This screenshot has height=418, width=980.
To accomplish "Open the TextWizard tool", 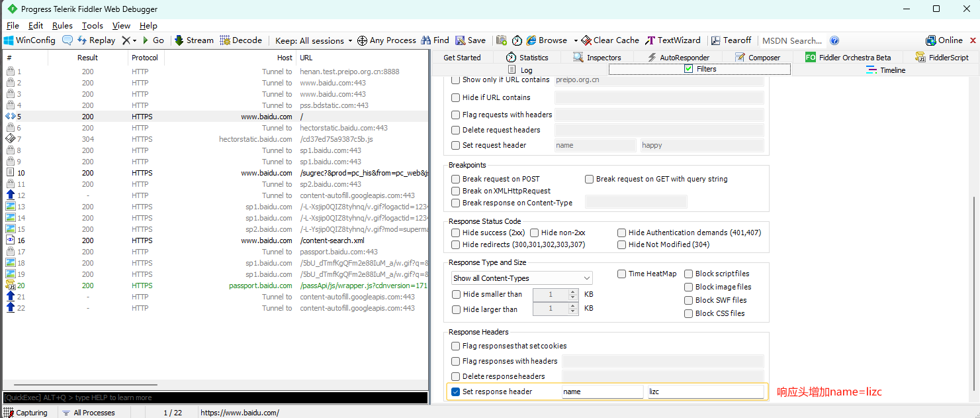I will click(x=673, y=40).
